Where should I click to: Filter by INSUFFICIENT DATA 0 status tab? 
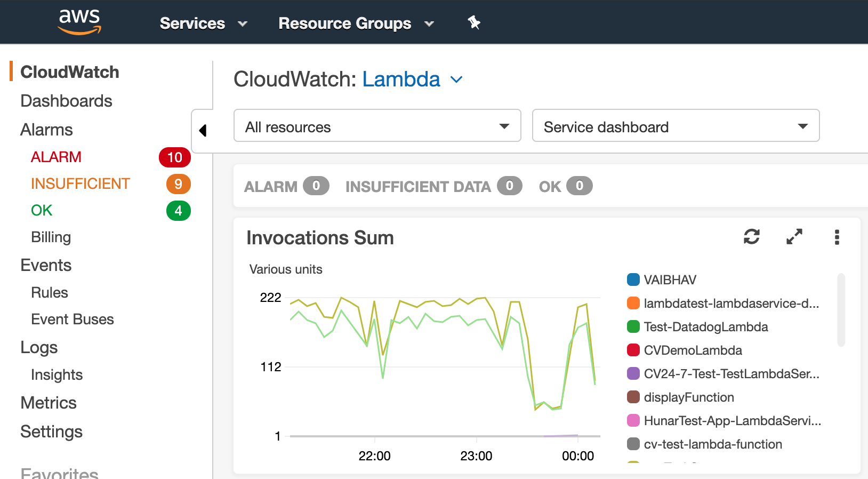click(434, 186)
